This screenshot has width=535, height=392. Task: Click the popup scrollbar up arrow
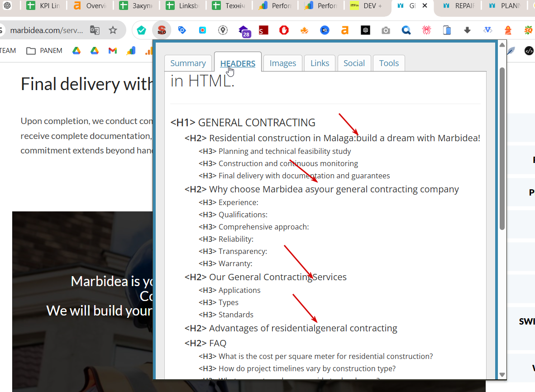coord(502,45)
